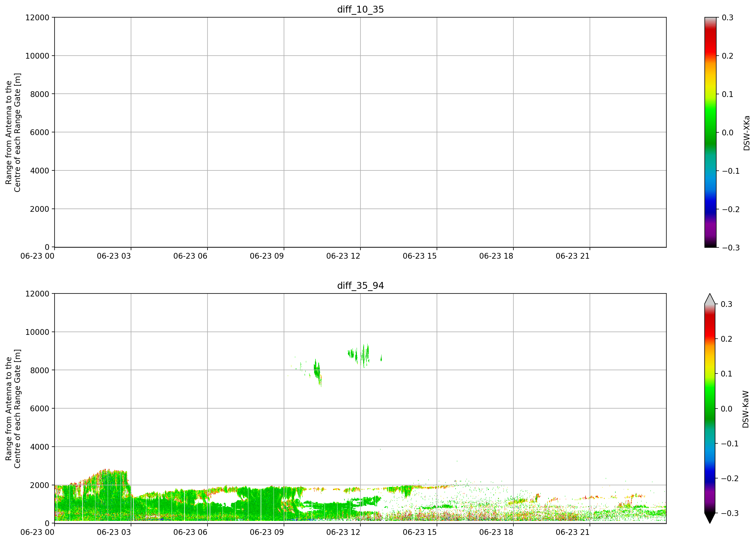Click the 6000 tick on diff_10_35 y-axis

tap(40, 132)
